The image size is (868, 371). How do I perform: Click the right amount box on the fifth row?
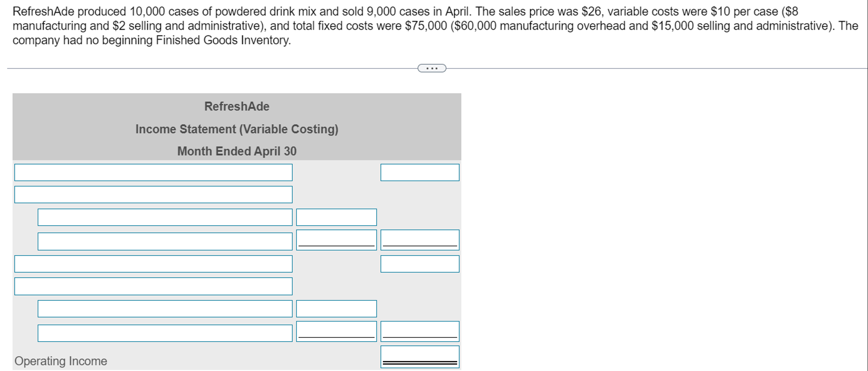pyautogui.click(x=420, y=263)
